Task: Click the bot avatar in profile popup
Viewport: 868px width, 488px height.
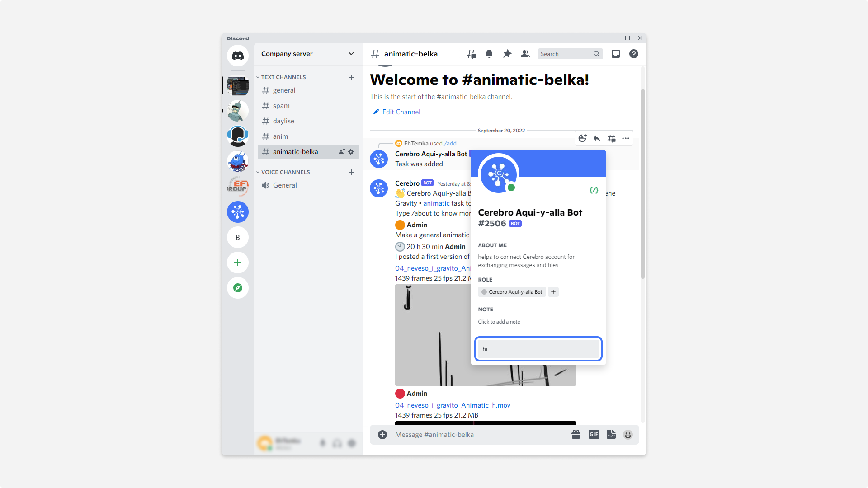Action: click(x=499, y=174)
